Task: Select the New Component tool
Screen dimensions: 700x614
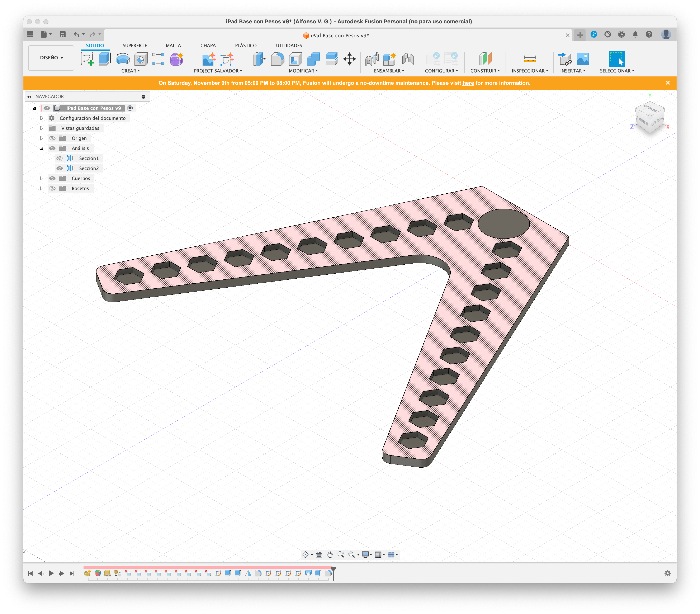Action: pos(390,59)
